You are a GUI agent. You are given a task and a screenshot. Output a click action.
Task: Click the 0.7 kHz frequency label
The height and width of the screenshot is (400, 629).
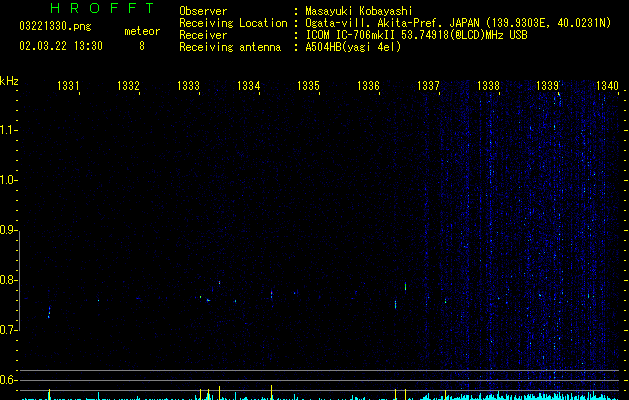pos(8,330)
